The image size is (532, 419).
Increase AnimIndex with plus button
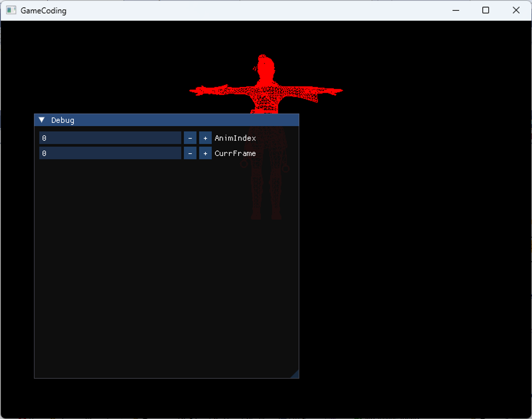tap(205, 138)
